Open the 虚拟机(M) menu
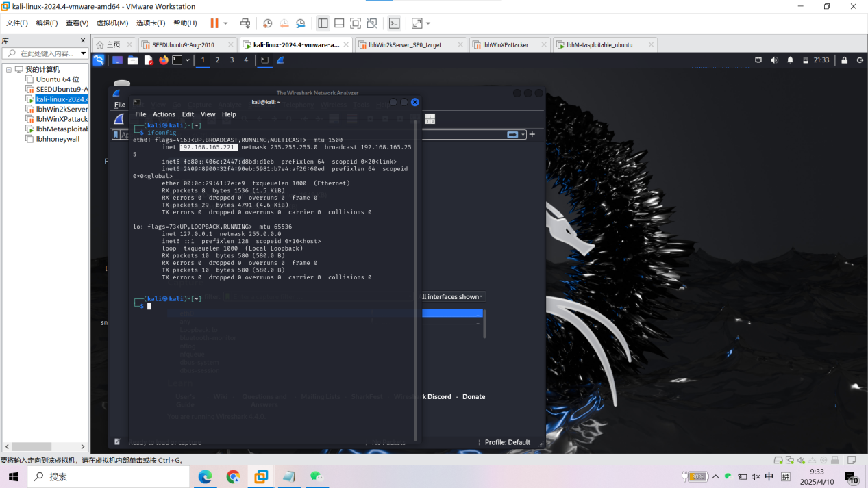This screenshot has width=868, height=488. point(112,23)
